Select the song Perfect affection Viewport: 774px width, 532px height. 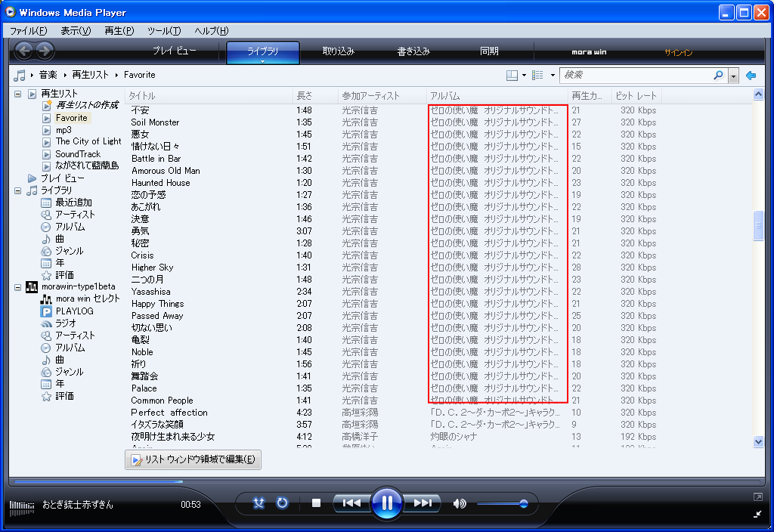pyautogui.click(x=169, y=413)
